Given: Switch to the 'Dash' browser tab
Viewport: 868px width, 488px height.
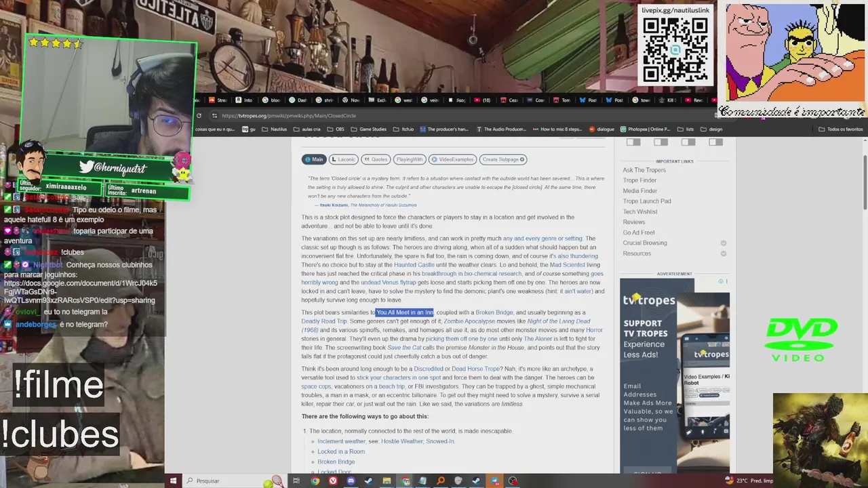Looking at the screenshot, I should (x=298, y=100).
